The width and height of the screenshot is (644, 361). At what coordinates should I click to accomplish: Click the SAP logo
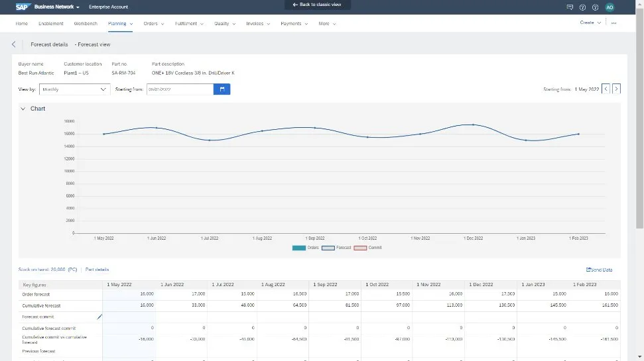(x=21, y=7)
